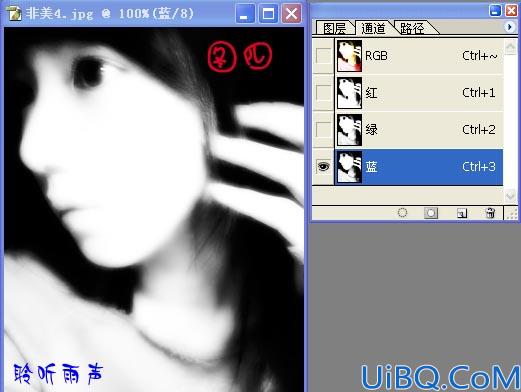
Task: Click the 绿 channel thumbnail
Action: (x=349, y=130)
